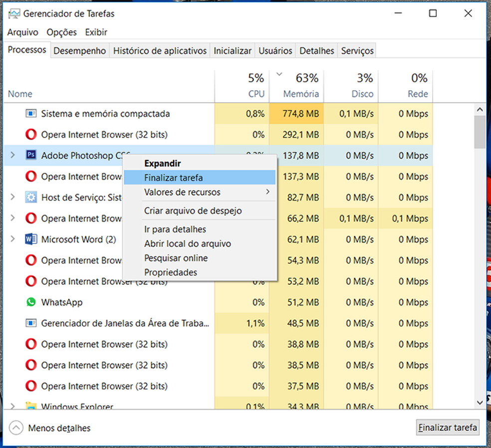The image size is (491, 448).
Task: Click the vertical scrollbar down arrow
Action: click(480, 402)
